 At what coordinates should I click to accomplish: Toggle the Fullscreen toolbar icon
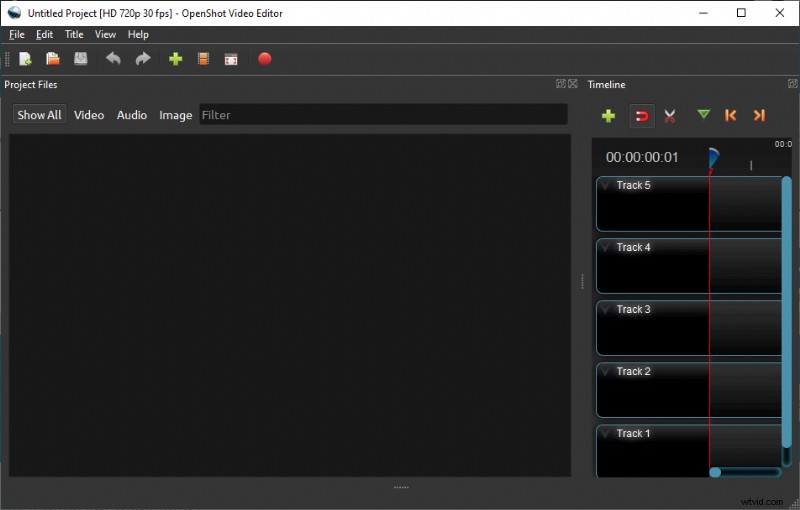point(231,59)
